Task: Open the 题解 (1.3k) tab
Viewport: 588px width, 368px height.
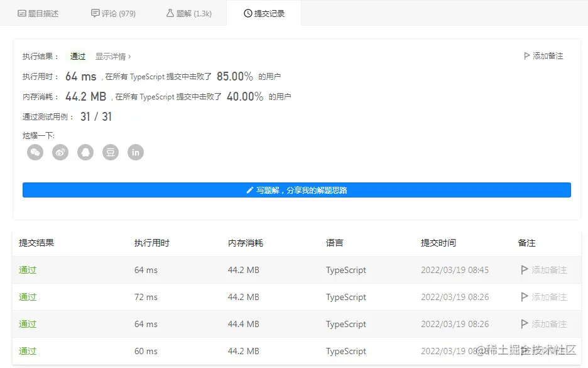Action: tap(189, 13)
